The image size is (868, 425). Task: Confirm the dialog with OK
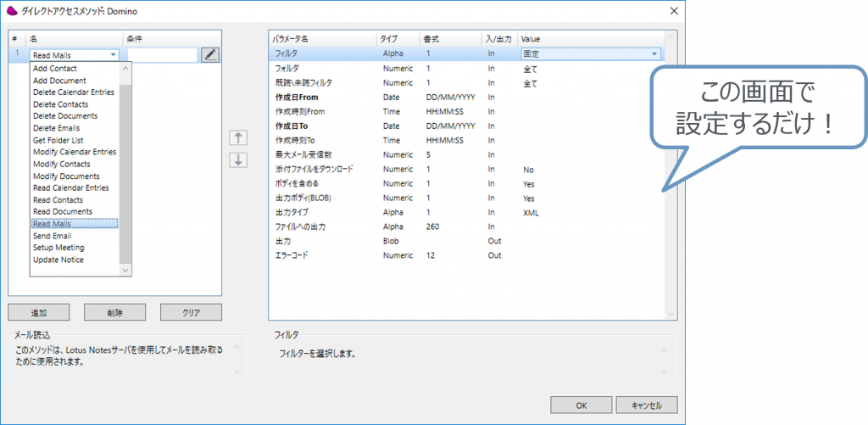coord(581,405)
